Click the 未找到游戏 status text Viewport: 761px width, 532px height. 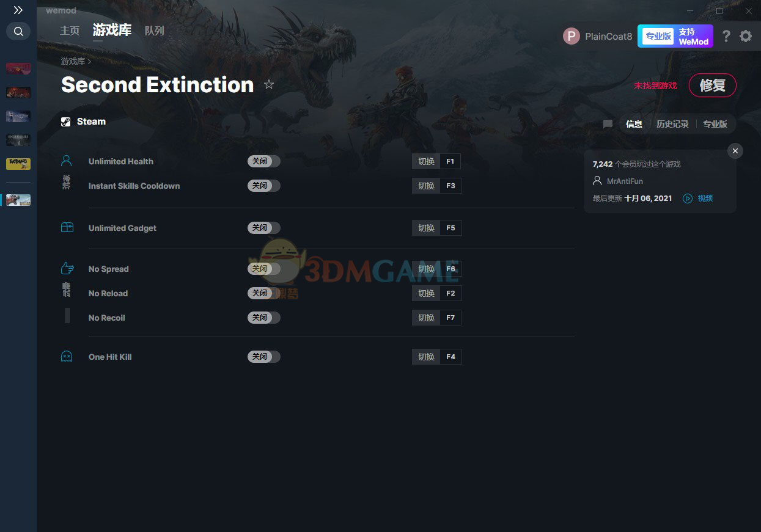coord(655,86)
